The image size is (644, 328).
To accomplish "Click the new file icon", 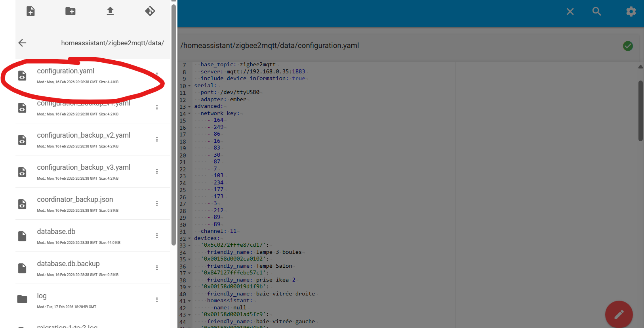I will (x=30, y=11).
